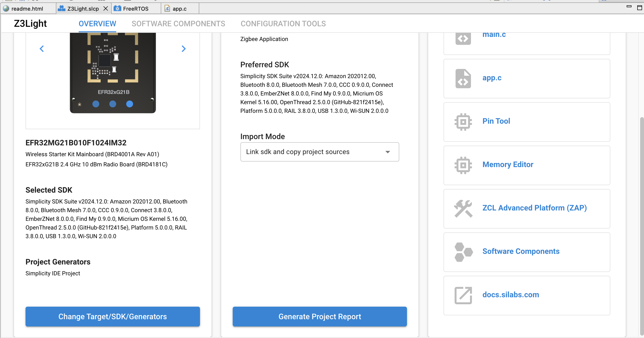Screen dimensions: 644x338
Task: Open Software Components via the hexagons icon
Action: click(x=463, y=252)
